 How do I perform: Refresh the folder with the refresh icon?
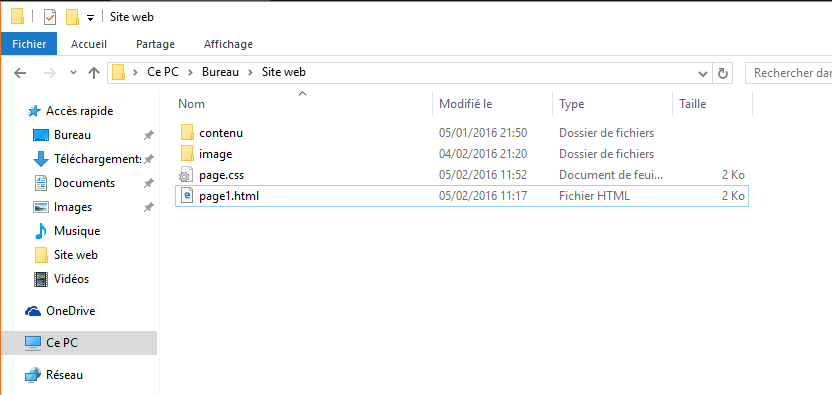pyautogui.click(x=722, y=73)
